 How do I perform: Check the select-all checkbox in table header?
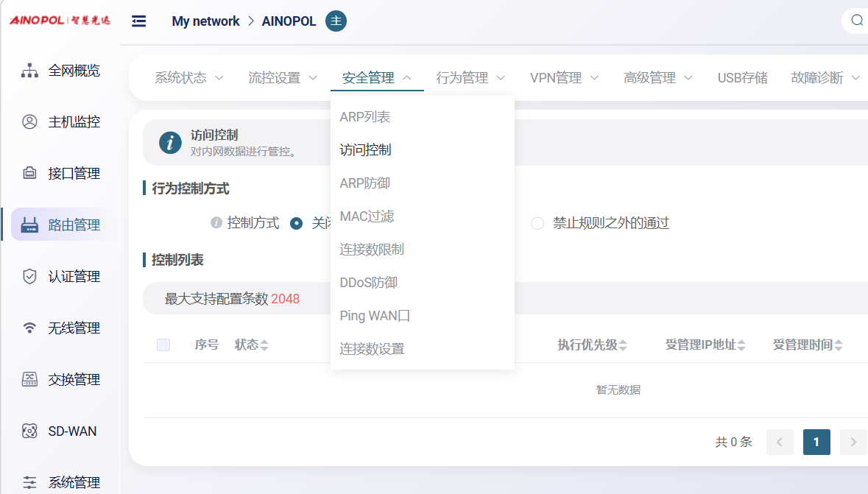(x=163, y=345)
